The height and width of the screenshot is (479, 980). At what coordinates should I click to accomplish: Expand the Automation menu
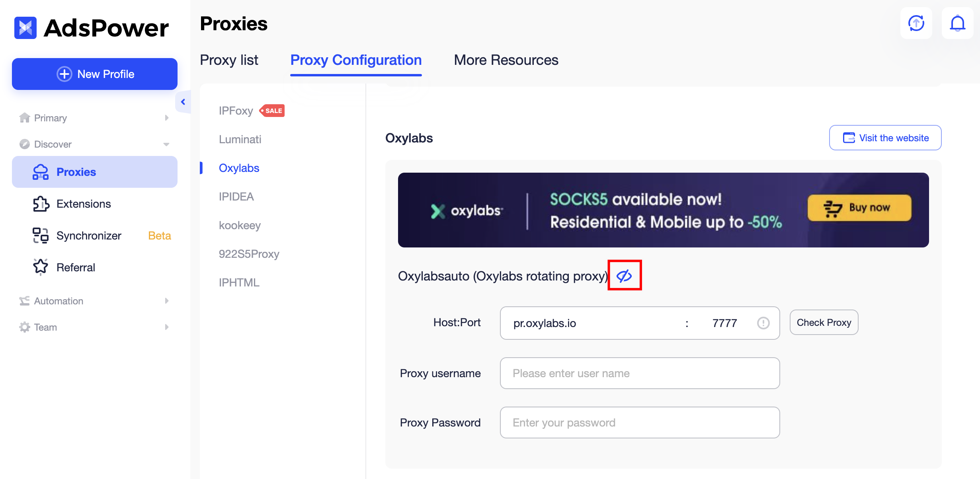[167, 301]
